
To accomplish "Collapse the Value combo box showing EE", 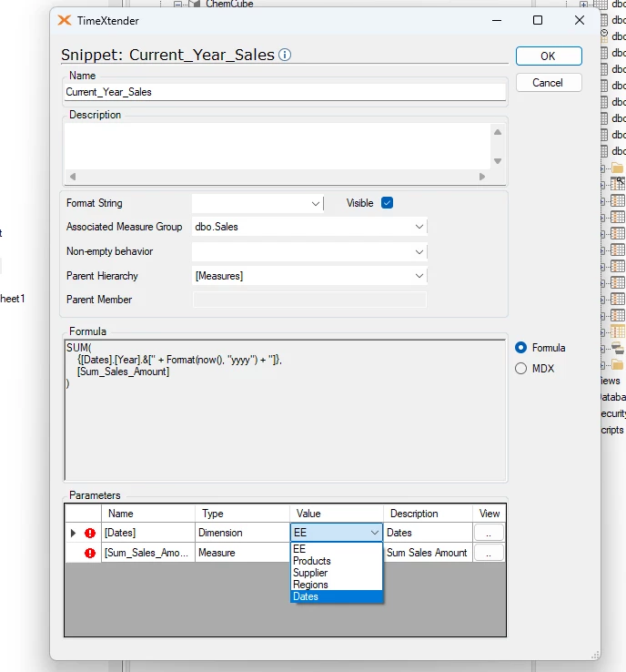I will tap(375, 533).
